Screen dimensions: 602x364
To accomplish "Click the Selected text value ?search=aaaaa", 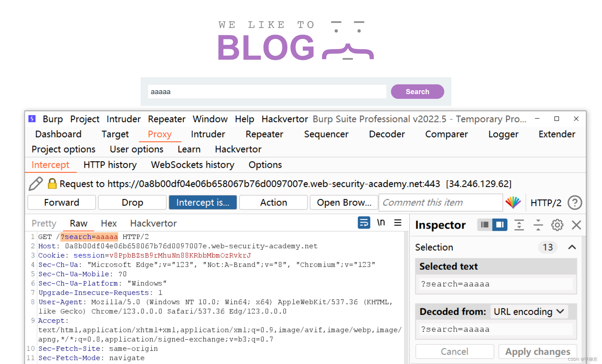I will point(496,284).
